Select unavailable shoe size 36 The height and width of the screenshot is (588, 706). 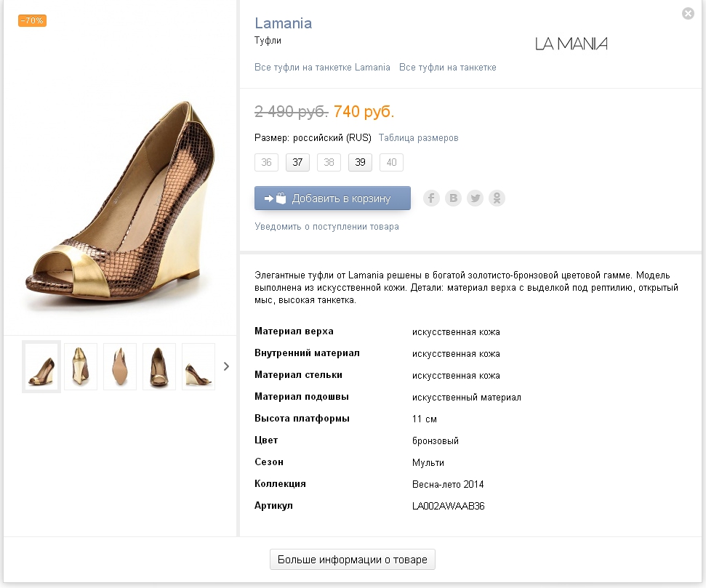[x=267, y=163]
